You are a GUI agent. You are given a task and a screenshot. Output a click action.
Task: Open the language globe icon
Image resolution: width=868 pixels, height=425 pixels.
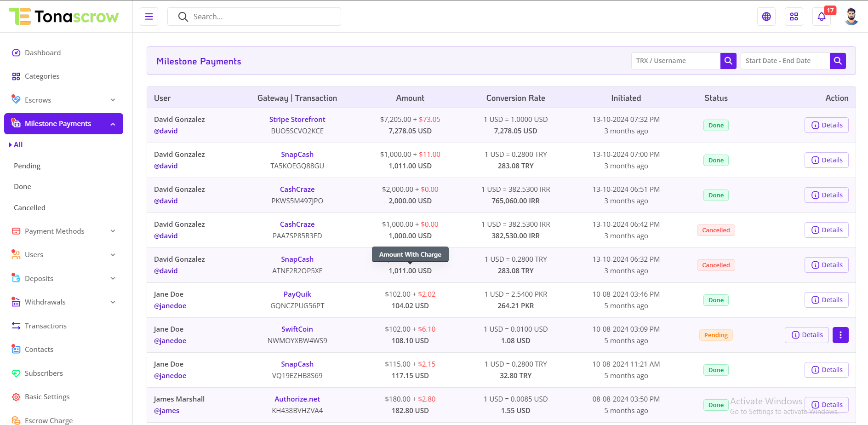[766, 17]
